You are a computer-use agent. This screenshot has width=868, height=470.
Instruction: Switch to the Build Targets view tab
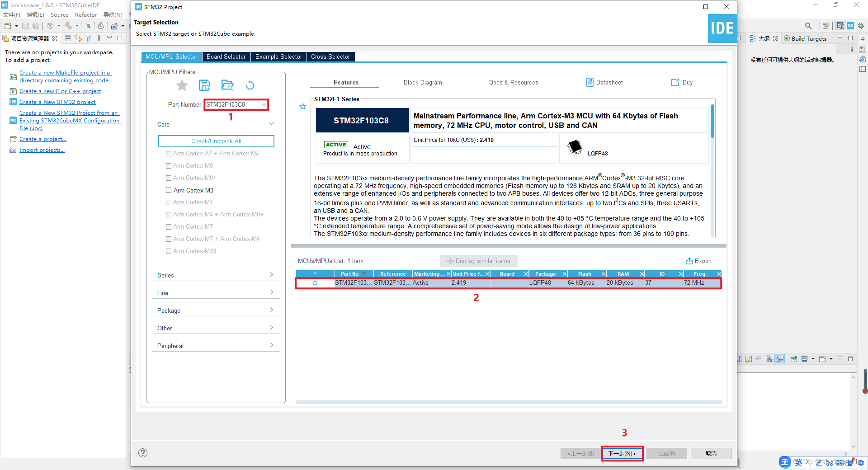pos(805,38)
